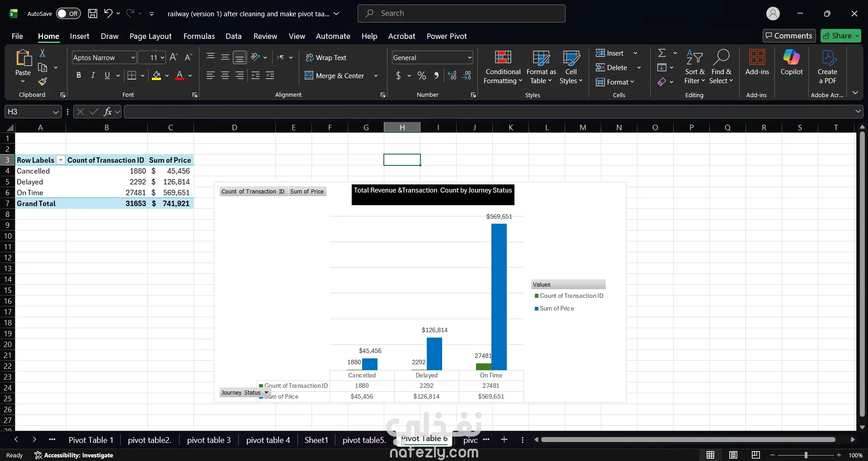Toggle the AutoSave switch
The image size is (868, 461).
pos(68,14)
